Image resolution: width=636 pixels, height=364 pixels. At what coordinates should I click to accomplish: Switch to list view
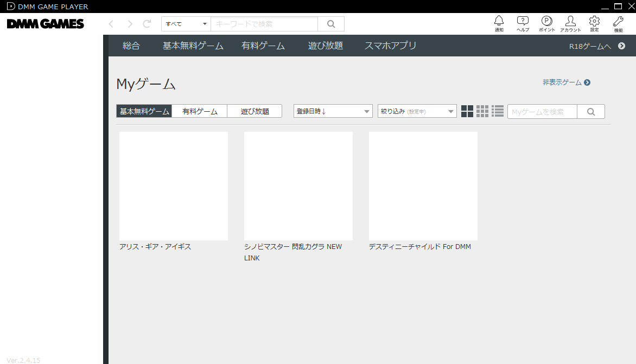click(x=498, y=111)
